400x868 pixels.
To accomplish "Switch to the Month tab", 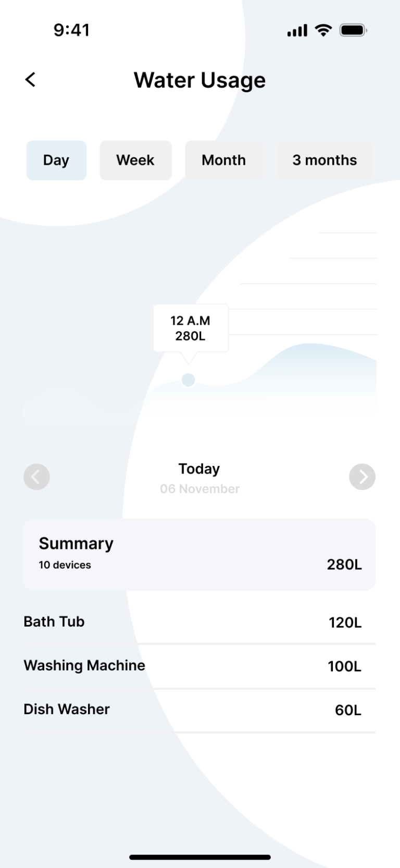I will point(224,160).
